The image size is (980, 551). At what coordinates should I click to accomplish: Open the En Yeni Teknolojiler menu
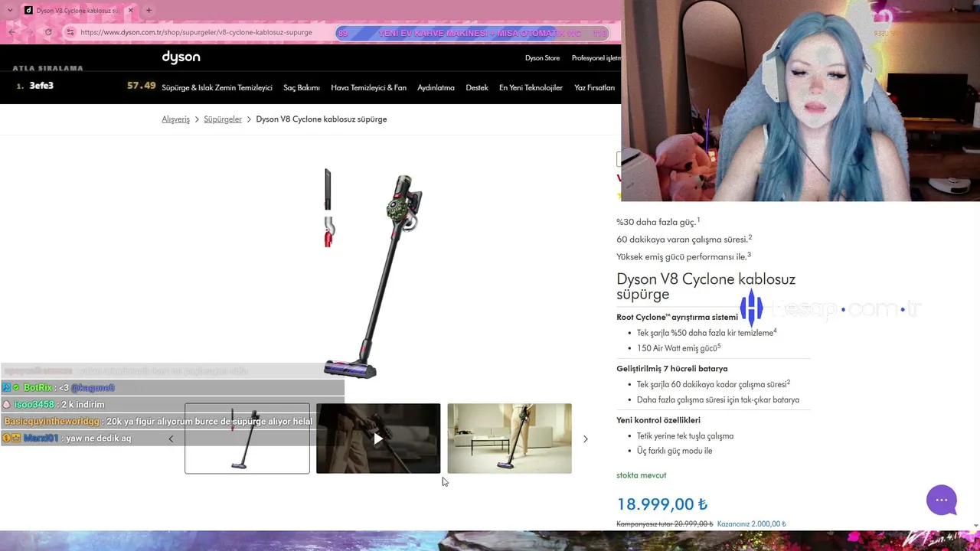point(531,88)
